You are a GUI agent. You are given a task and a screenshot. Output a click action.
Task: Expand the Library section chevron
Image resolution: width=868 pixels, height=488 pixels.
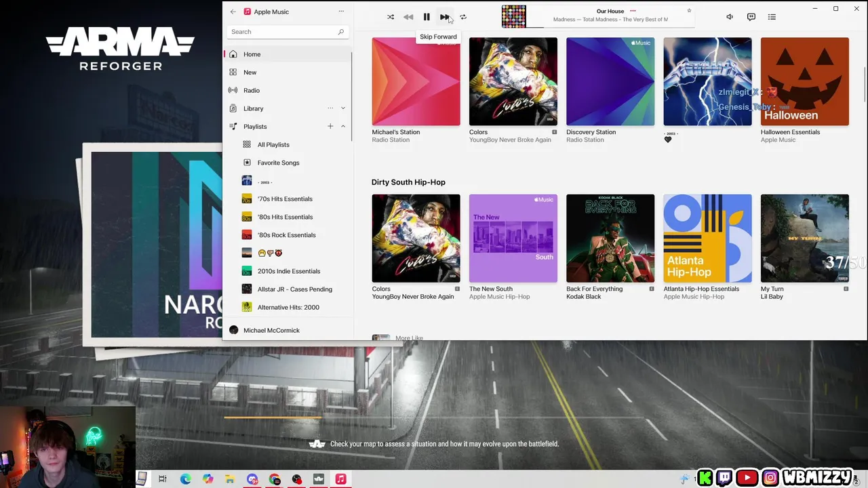[343, 108]
